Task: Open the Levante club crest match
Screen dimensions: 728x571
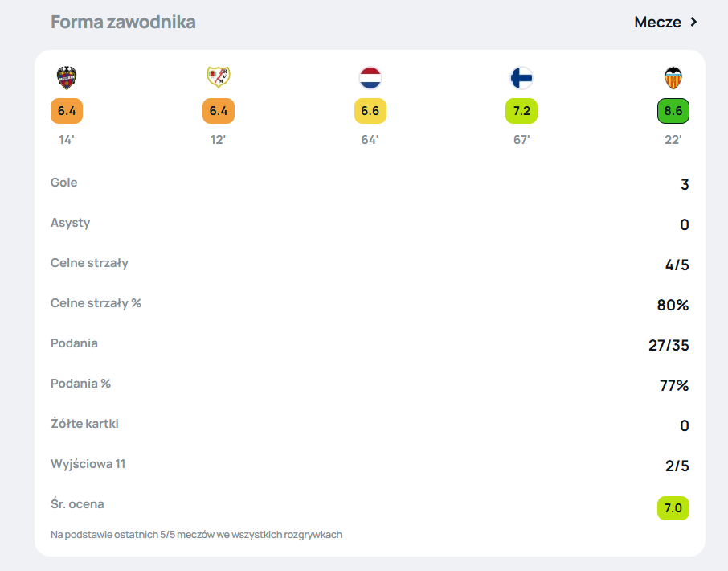Action: 67,77
